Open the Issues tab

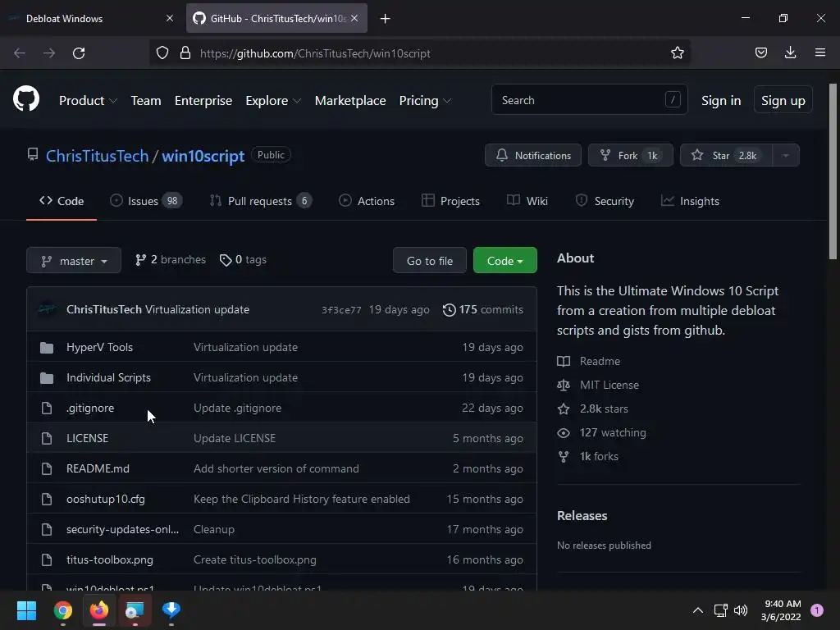pyautogui.click(x=146, y=201)
